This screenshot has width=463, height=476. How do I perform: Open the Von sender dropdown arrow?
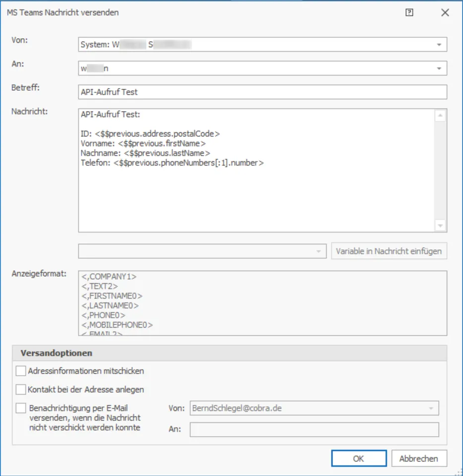[x=439, y=45]
